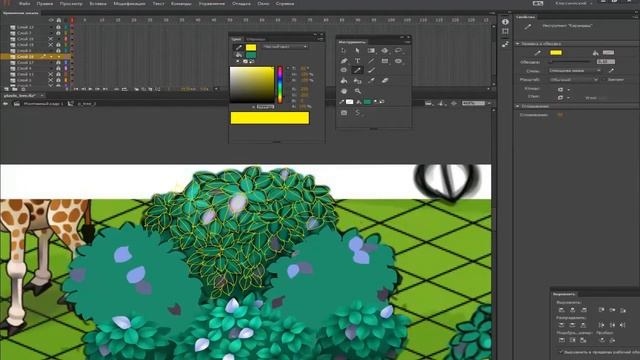The width and height of the screenshot is (640, 360).
Task: Collapse the fill and stroke section
Action: pos(518,44)
